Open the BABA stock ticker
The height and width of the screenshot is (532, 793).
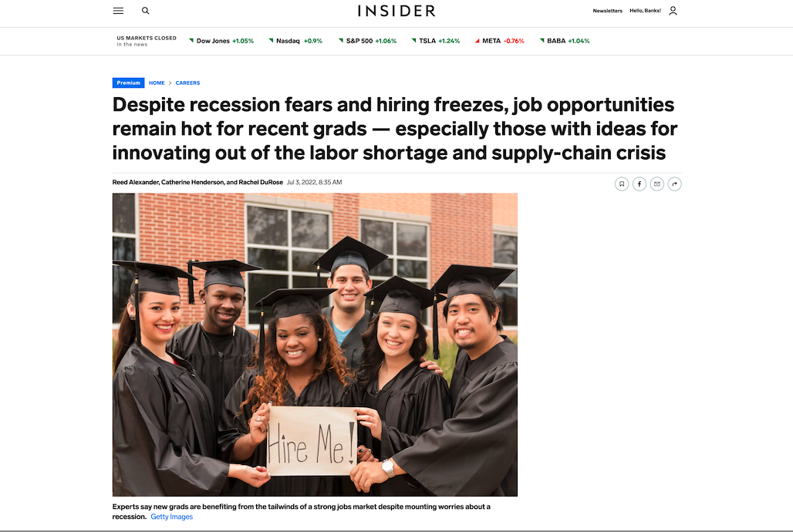(x=565, y=41)
